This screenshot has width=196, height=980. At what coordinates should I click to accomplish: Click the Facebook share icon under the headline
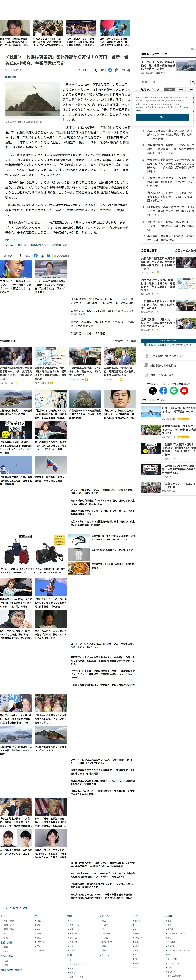tap(110, 70)
